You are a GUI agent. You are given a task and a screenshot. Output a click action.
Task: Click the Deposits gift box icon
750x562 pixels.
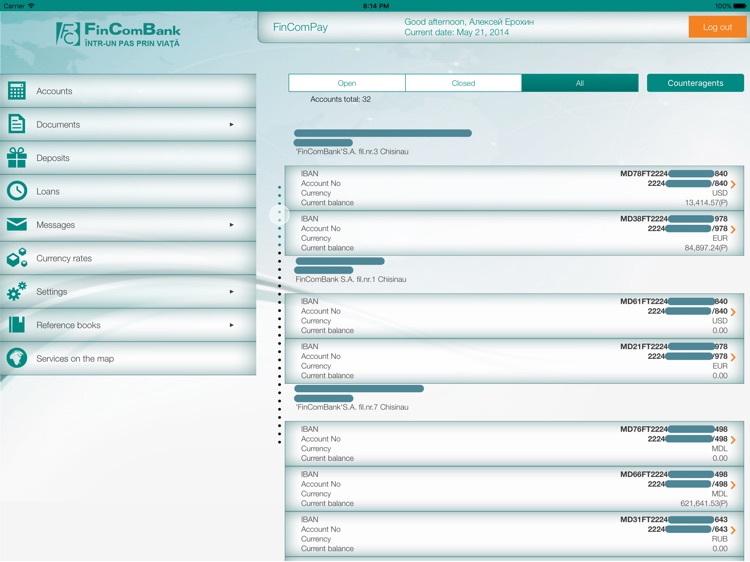[17, 157]
